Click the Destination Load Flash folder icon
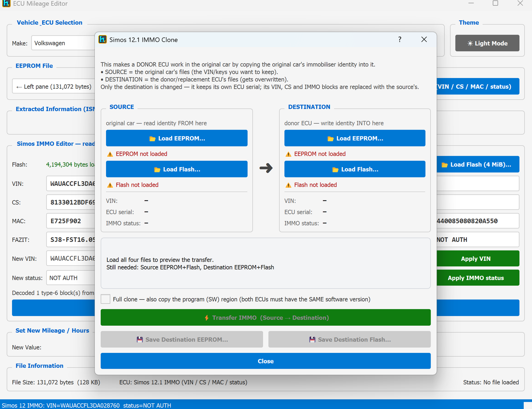 pos(335,170)
